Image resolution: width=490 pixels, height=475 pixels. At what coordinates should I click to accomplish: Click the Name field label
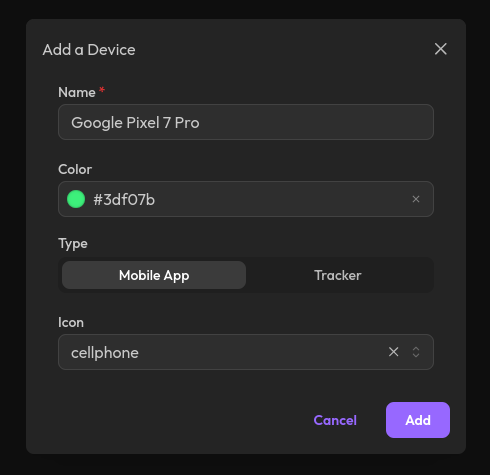(x=77, y=92)
